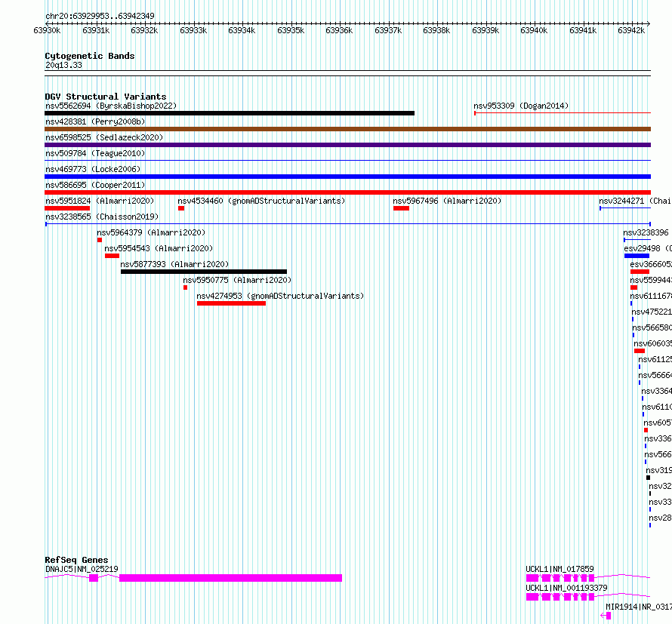
Task: Click the 63930k ruler position label
Action: coord(47,30)
